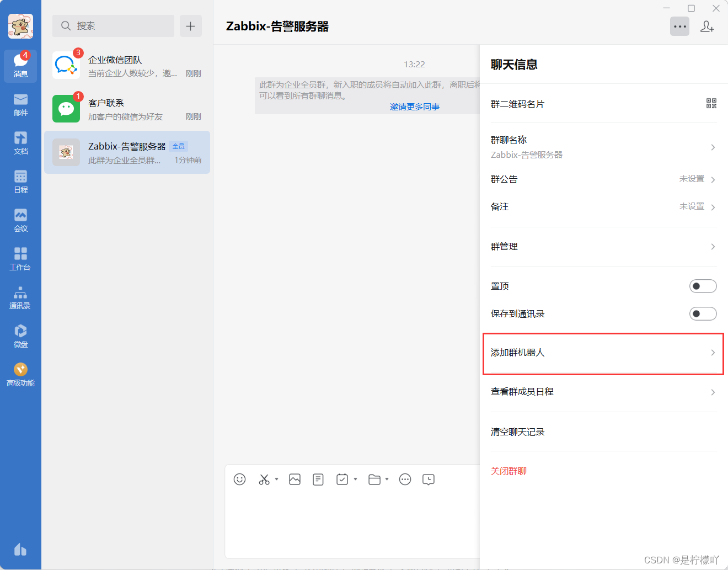Open the group QR code card icon
Screen dimensions: 728x570
click(x=711, y=103)
